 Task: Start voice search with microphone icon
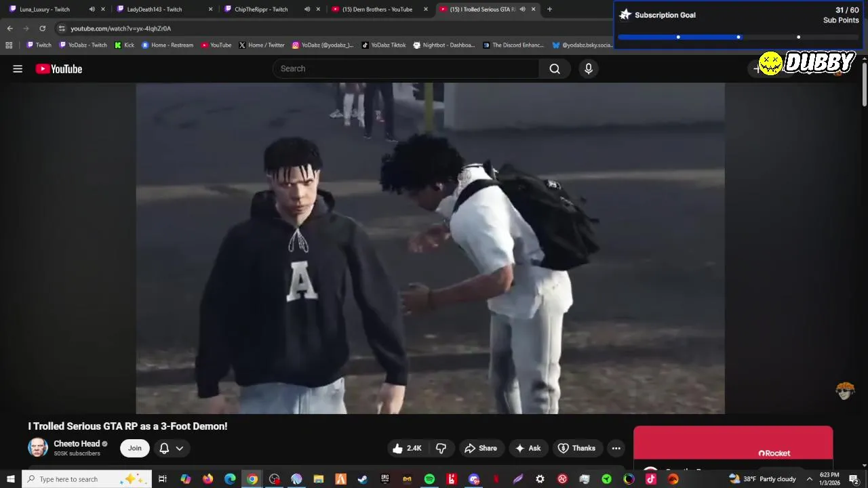tap(589, 68)
